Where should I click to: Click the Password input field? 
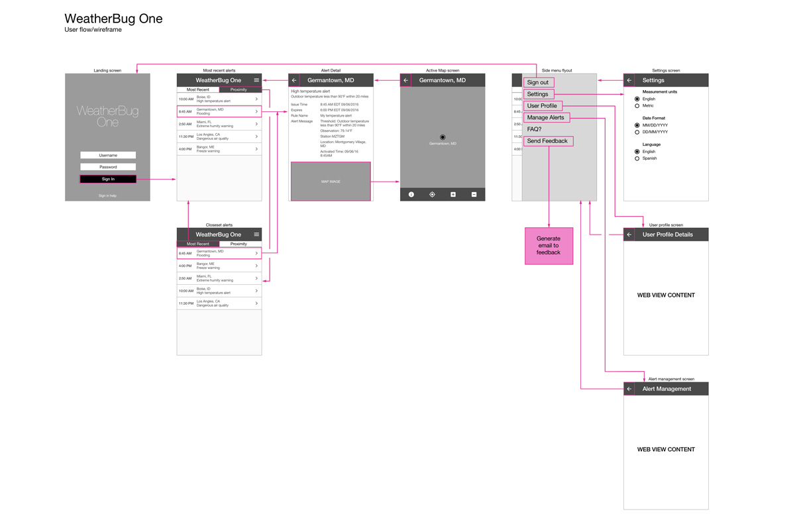tap(108, 167)
